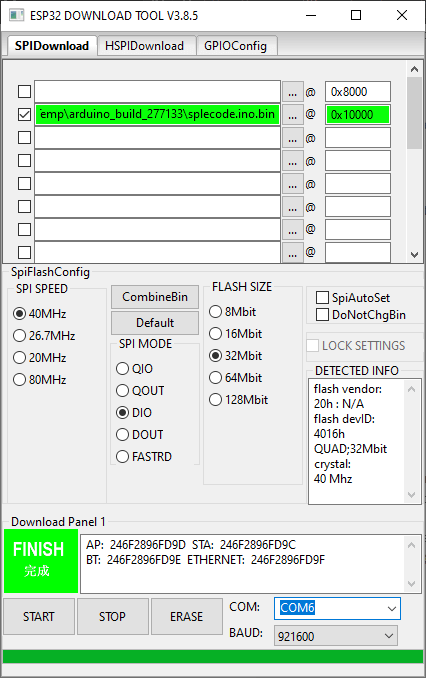Click the 'ETHERNET: 246F2896FD9F' MAC text

click(256, 560)
